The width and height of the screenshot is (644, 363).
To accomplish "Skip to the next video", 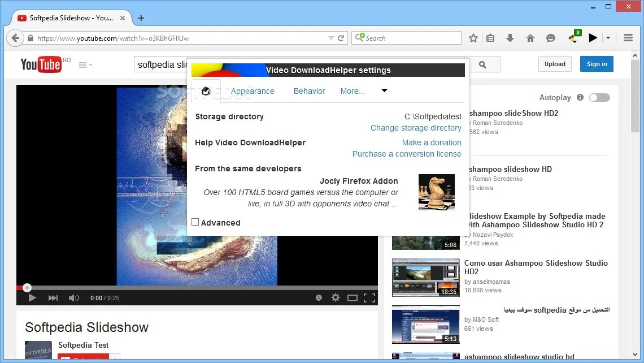I will pyautogui.click(x=53, y=298).
